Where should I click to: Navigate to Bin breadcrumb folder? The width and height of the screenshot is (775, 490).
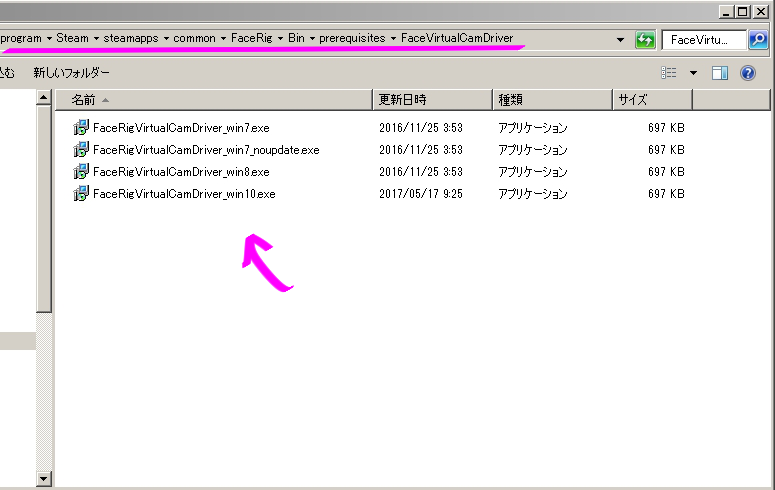point(297,38)
